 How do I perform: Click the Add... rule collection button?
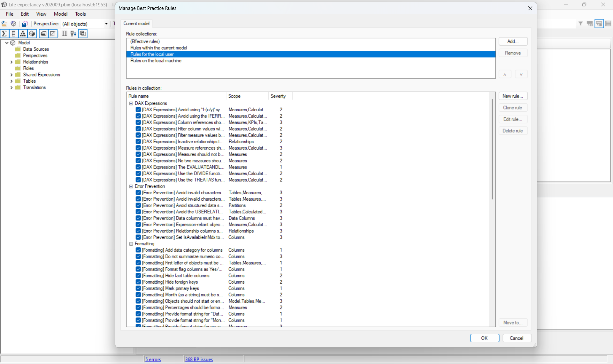tap(513, 41)
